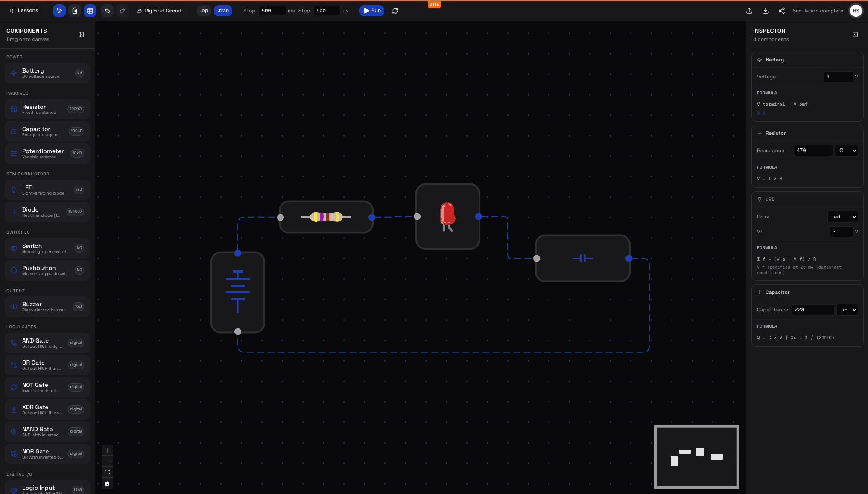The width and height of the screenshot is (868, 494).
Task: Click the canvas minimap
Action: click(x=697, y=457)
